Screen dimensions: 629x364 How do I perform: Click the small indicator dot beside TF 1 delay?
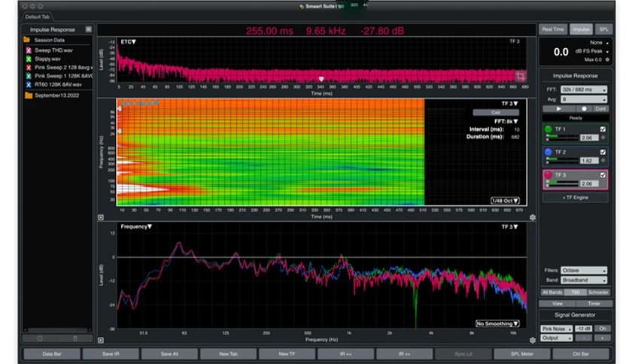[603, 138]
